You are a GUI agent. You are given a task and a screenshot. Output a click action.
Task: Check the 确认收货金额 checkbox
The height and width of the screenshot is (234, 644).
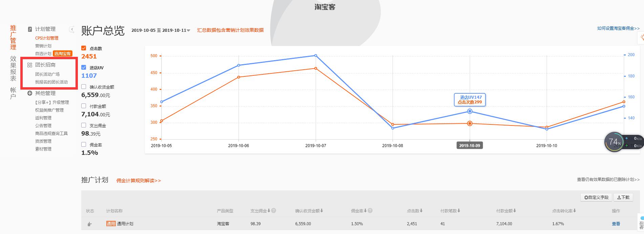tap(84, 87)
